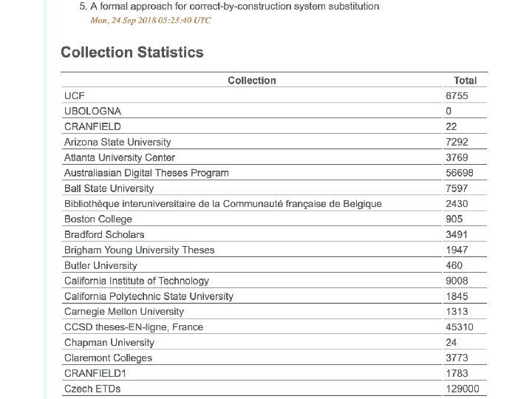Select the Claremont Colleges row
Screen dimensions: 532x399
pyautogui.click(x=274, y=358)
